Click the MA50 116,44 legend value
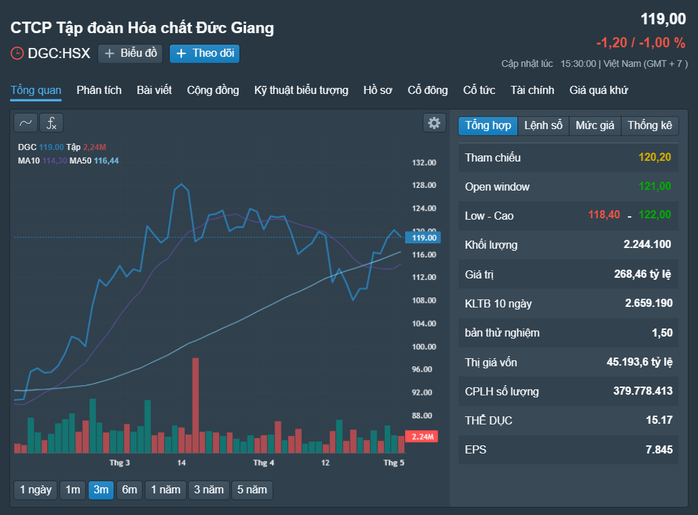This screenshot has width=698, height=515. (106, 161)
